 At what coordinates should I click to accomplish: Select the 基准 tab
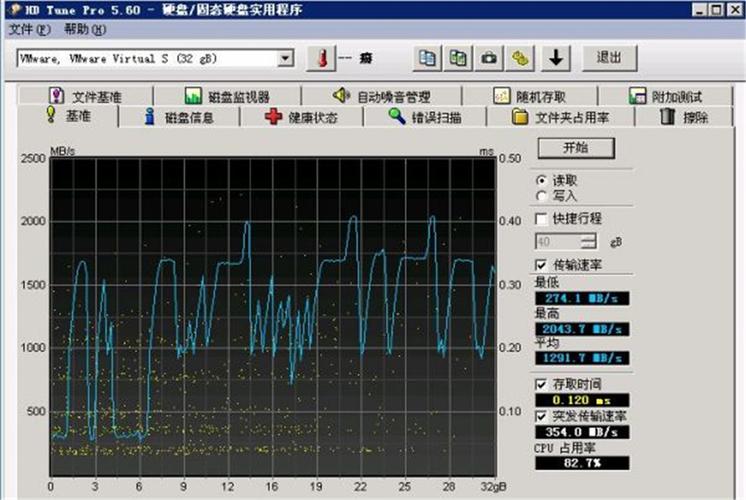[x=68, y=116]
